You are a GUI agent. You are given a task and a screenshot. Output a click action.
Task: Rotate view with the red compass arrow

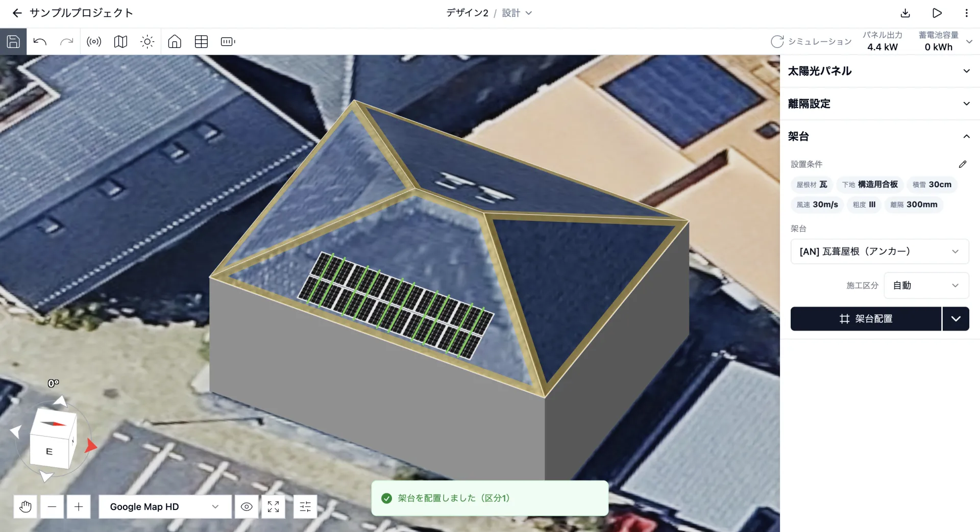pos(90,446)
